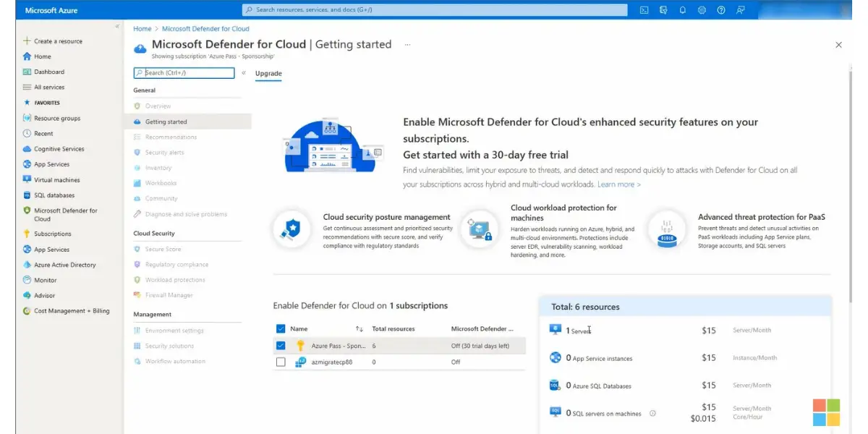Viewport: 868px width, 434px height.
Task: Open Environment settings menu item
Action: (x=174, y=331)
